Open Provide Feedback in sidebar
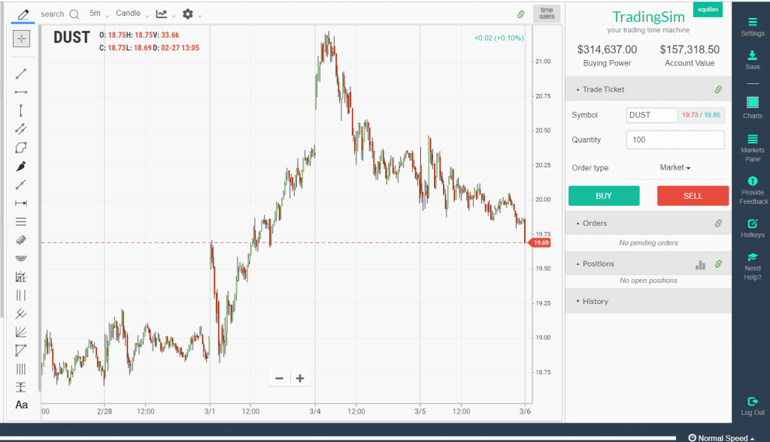 pyautogui.click(x=752, y=190)
